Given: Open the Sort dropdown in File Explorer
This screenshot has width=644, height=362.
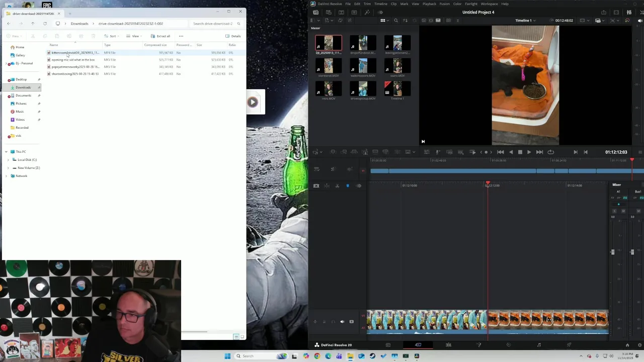Looking at the screenshot, I should click(x=111, y=36).
